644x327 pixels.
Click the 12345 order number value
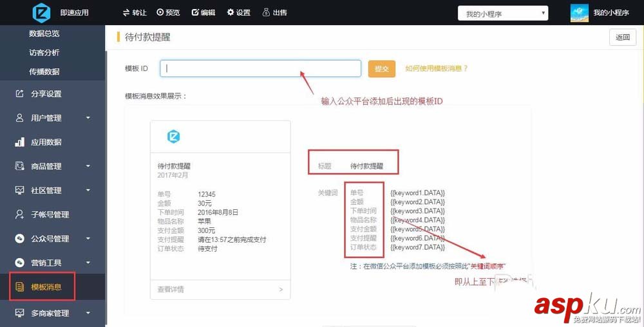click(x=207, y=194)
